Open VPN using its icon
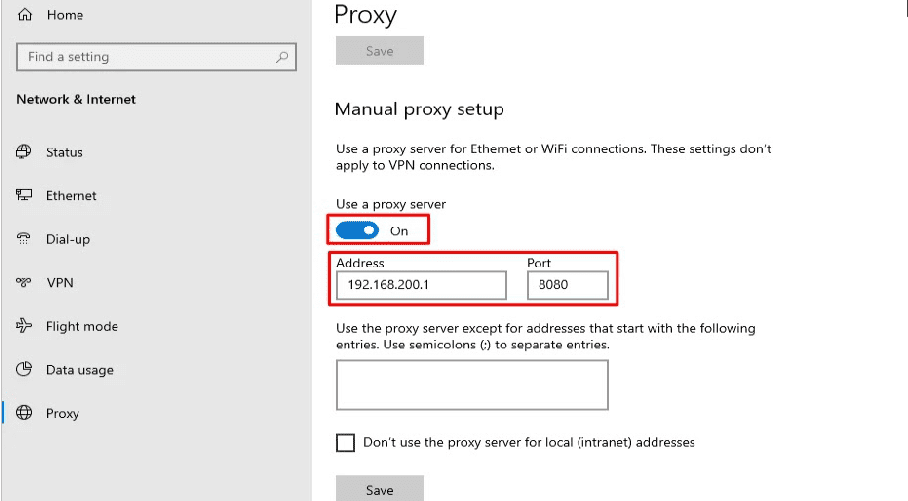Image resolution: width=908 pixels, height=501 pixels. coord(25,283)
